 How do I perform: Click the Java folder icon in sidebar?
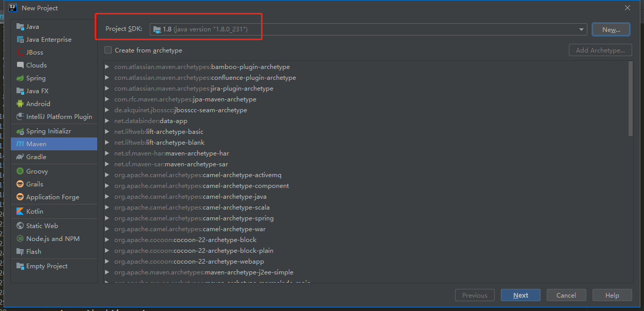click(20, 27)
